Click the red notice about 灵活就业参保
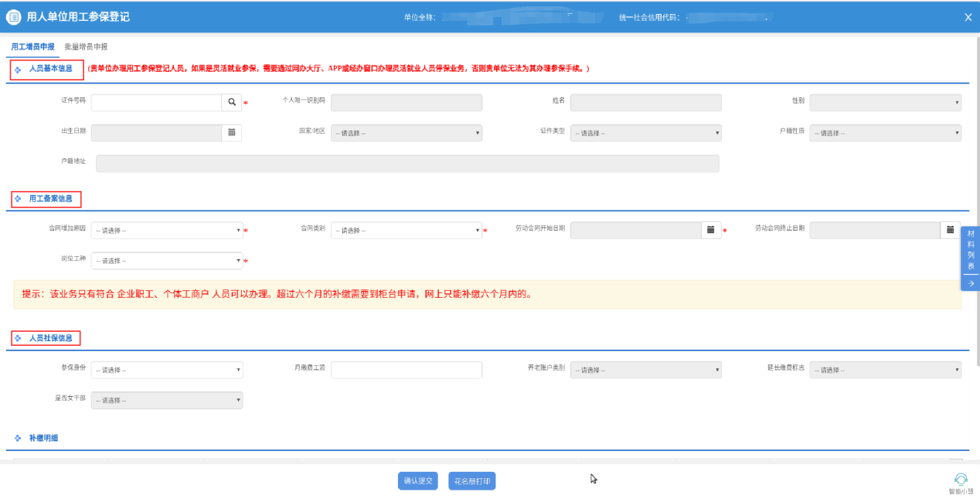 click(339, 70)
